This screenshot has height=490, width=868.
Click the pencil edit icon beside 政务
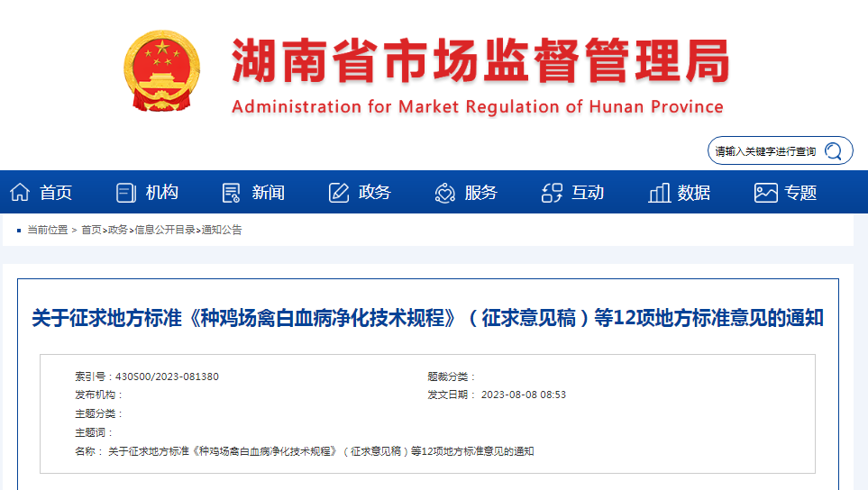338,192
